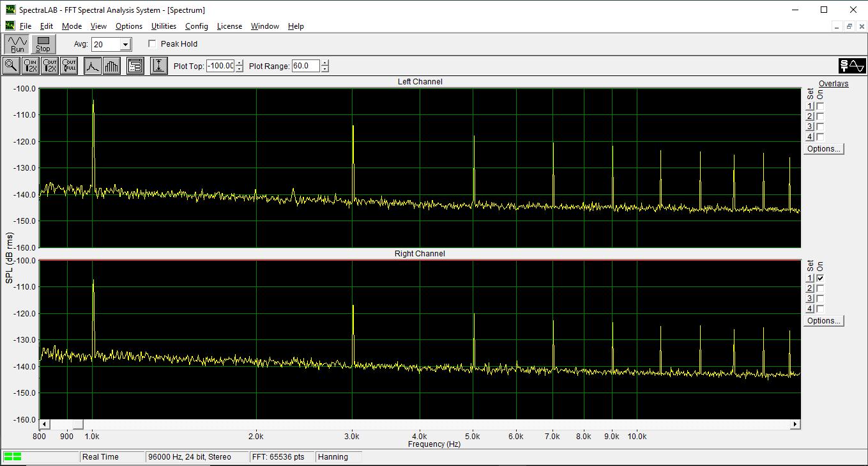Minimize the inner Spectrum window
868x466 pixels.
point(838,26)
